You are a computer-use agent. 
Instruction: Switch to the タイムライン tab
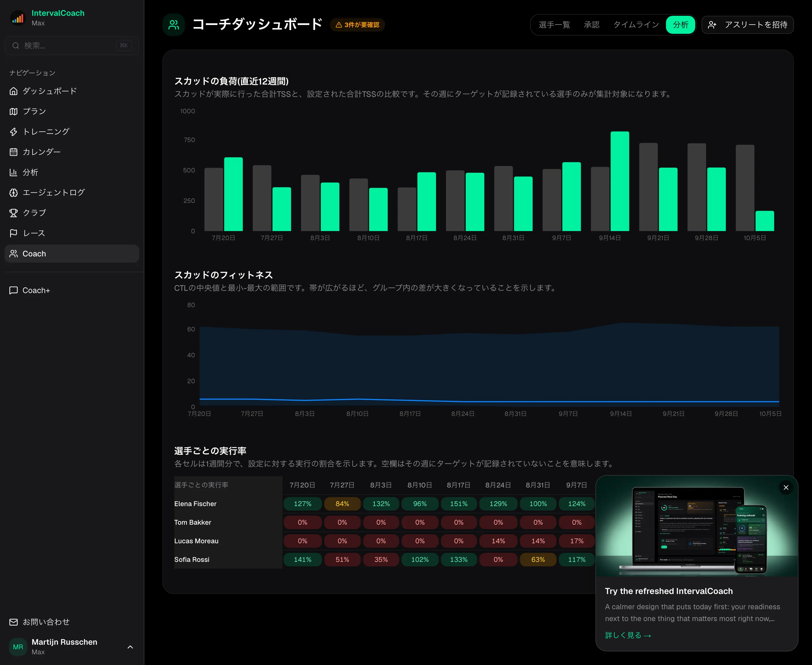636,25
